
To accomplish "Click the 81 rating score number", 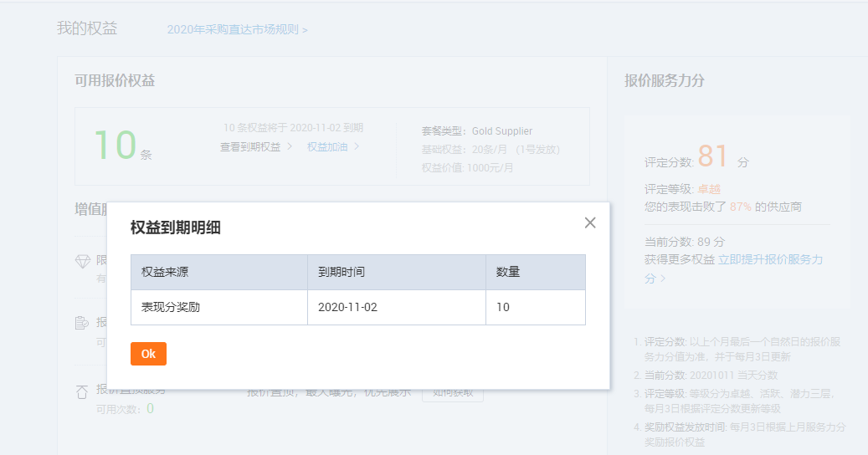I will tap(713, 157).
